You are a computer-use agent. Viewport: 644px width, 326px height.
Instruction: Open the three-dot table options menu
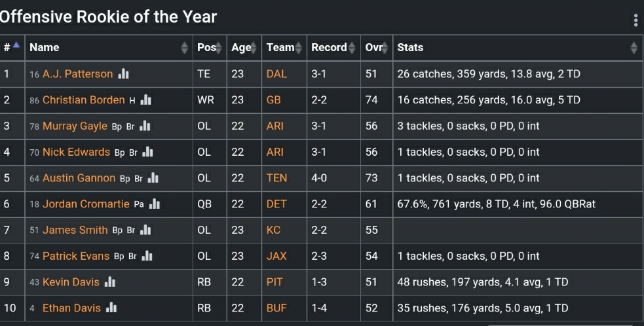click(635, 20)
